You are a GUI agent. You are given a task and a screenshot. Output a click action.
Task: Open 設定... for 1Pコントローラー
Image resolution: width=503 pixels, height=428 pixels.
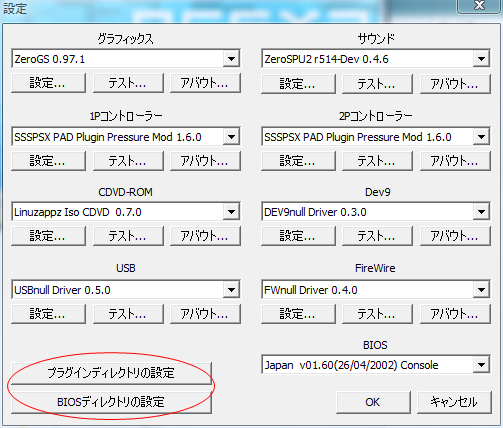pos(48,161)
